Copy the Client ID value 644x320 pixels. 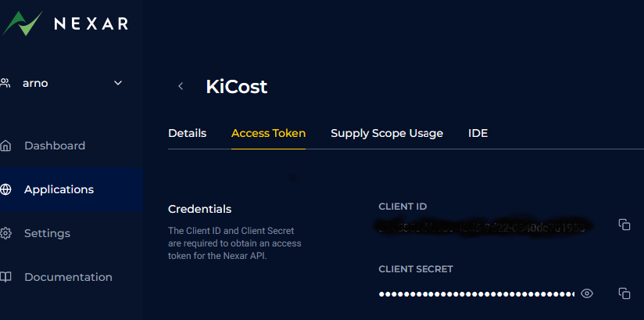coord(624,225)
